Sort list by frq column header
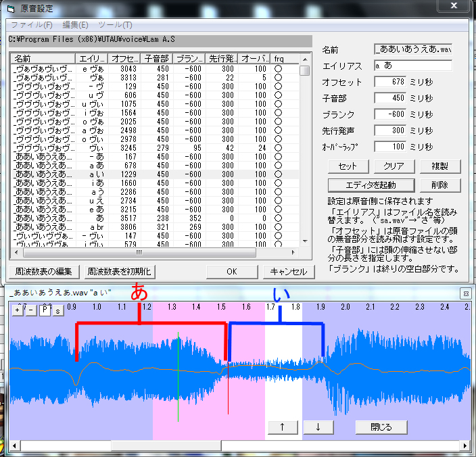 [285, 59]
